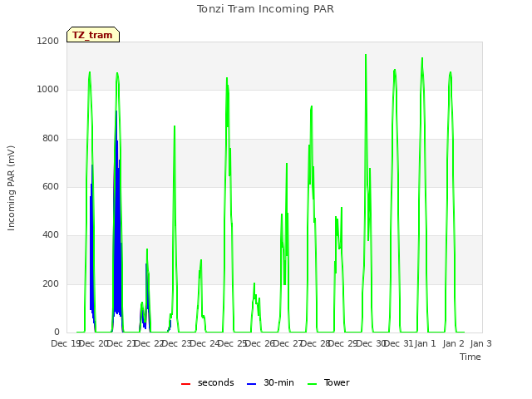Click the 1200 y-axis tick label

coord(48,41)
